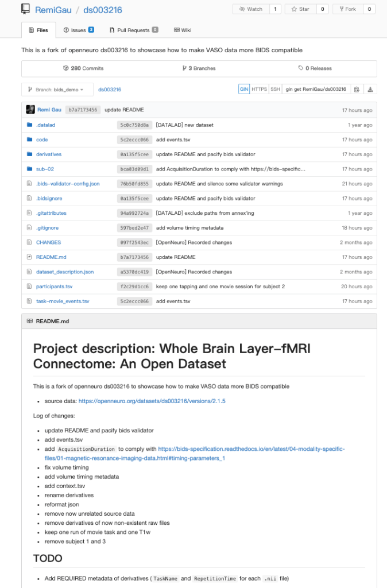This screenshot has width=387, height=588.
Task: Open the Issues tab
Action: point(78,30)
